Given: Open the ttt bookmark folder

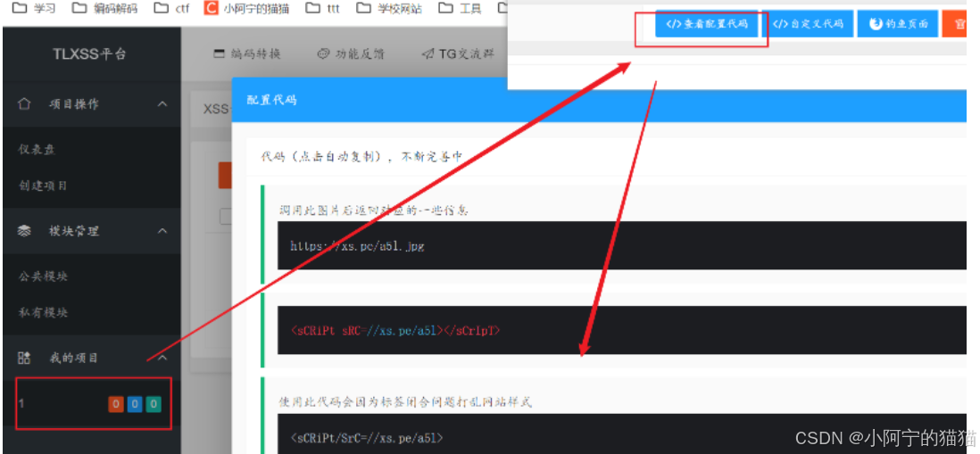Looking at the screenshot, I should [x=323, y=9].
